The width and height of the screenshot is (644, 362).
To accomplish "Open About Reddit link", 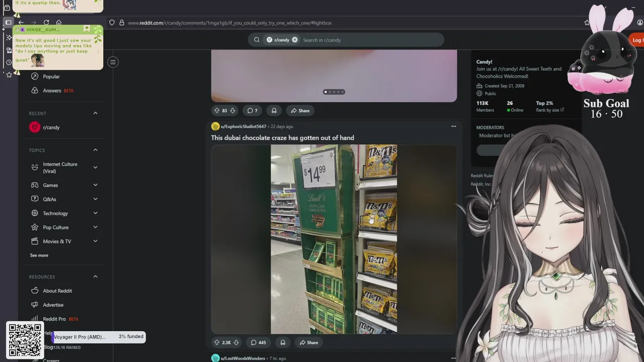I will tap(57, 291).
